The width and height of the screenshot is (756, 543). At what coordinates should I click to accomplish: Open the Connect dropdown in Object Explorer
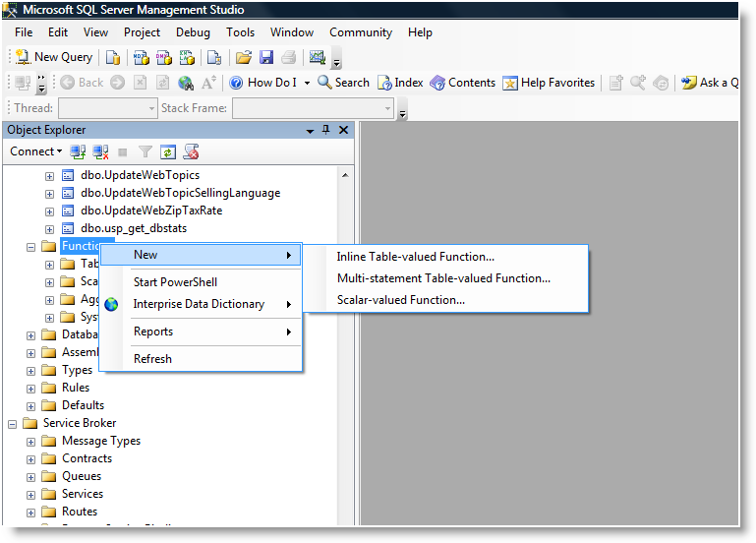[x=35, y=151]
